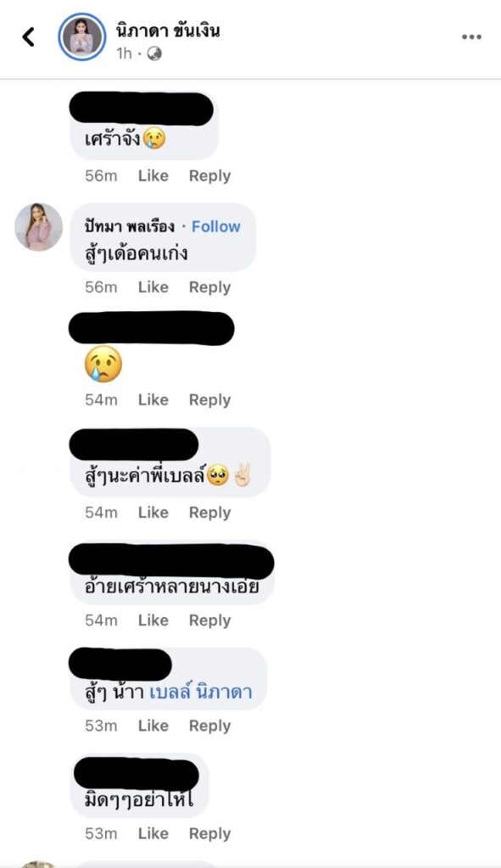This screenshot has width=501, height=868.
Task: Open tagged name เบลล์ นิภาดา
Action: coord(201,692)
